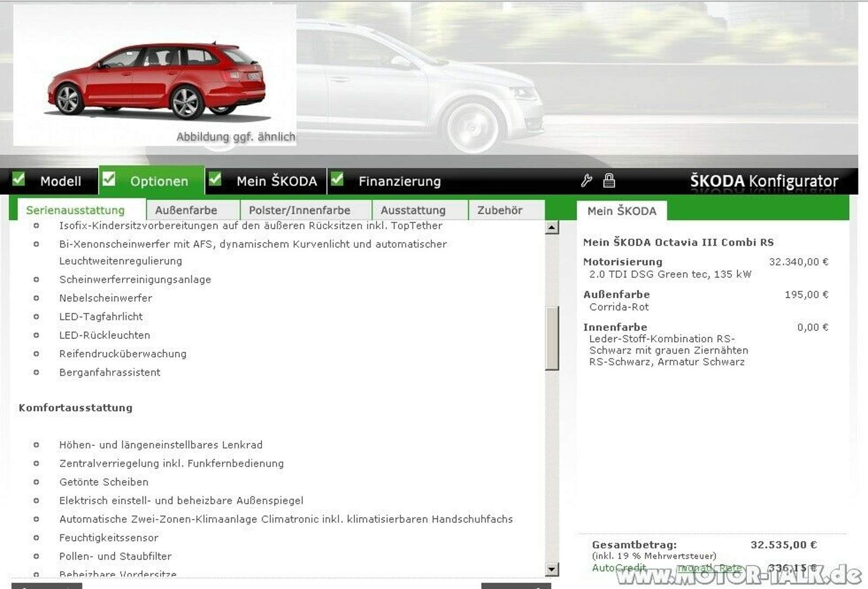868x589 pixels.
Task: Click the scrollbar up arrow
Action: [552, 228]
